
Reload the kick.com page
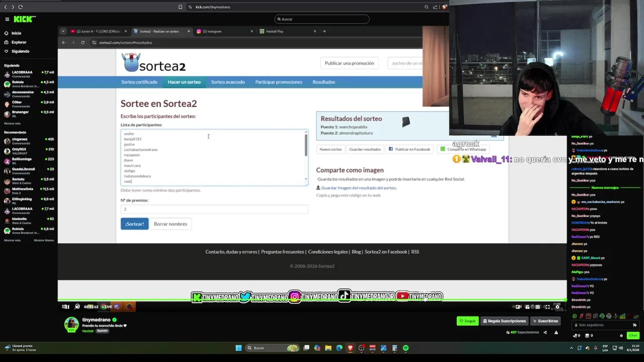pos(21,7)
